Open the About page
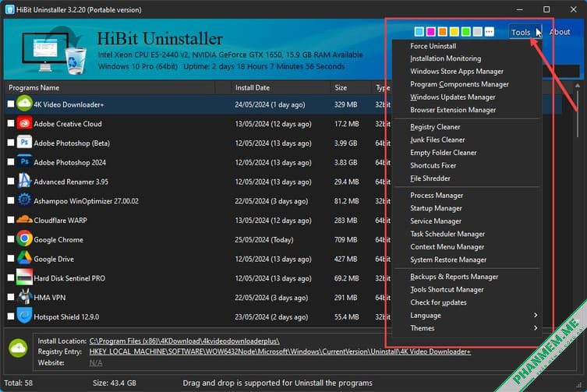The width and height of the screenshot is (587, 392). (560, 32)
